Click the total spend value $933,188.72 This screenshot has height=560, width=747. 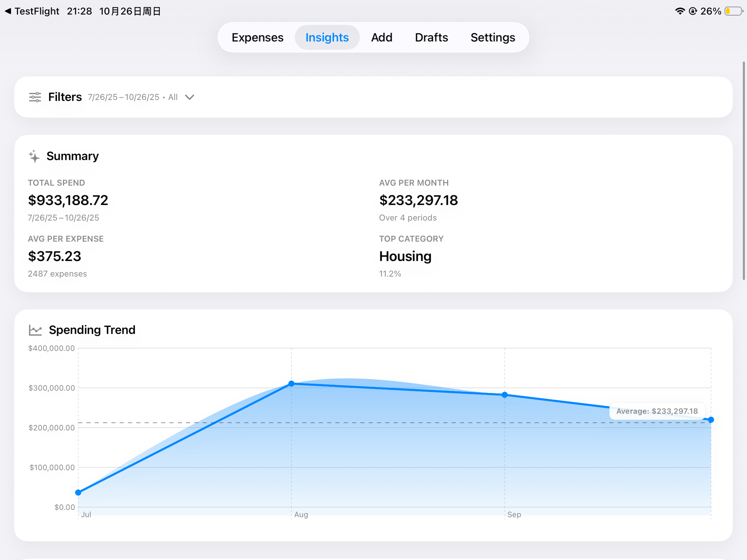pos(68,200)
